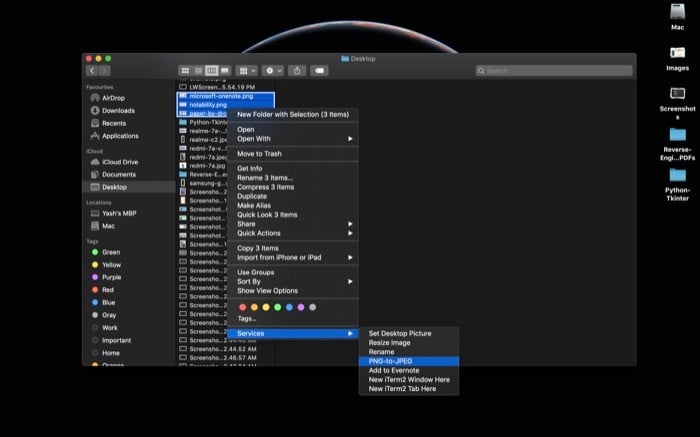700x437 pixels.
Task: Choose Move to Trash
Action: pyautogui.click(x=293, y=154)
